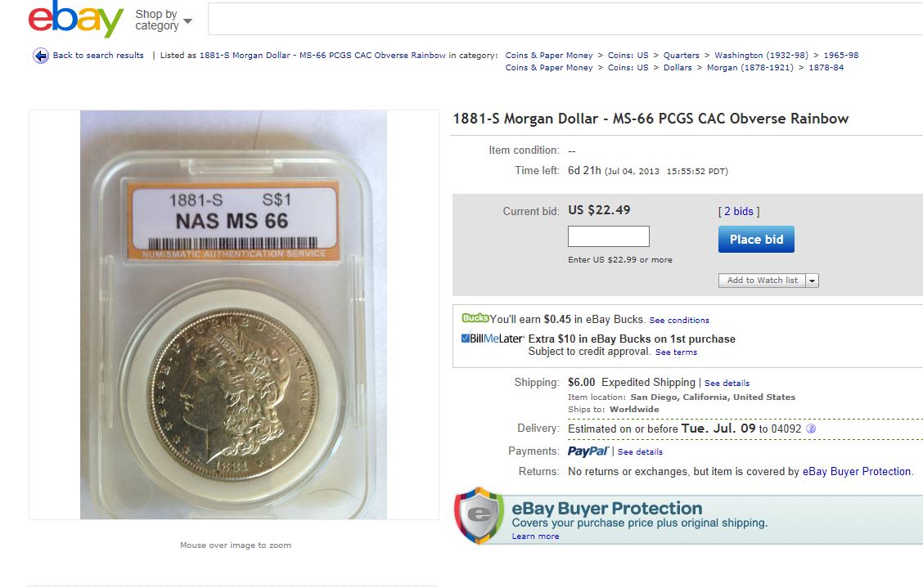Click the PayPal logo

point(588,451)
